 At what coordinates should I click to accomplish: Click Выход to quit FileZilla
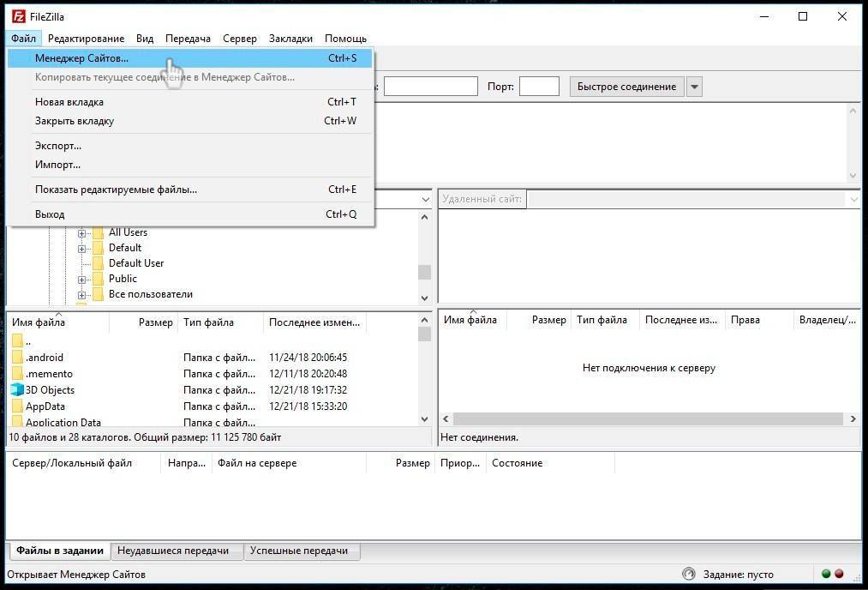190,214
